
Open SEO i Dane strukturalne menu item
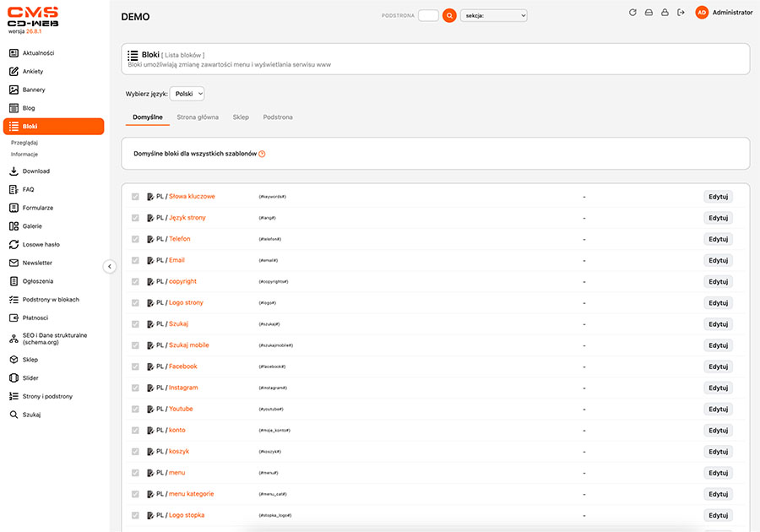pos(55,339)
